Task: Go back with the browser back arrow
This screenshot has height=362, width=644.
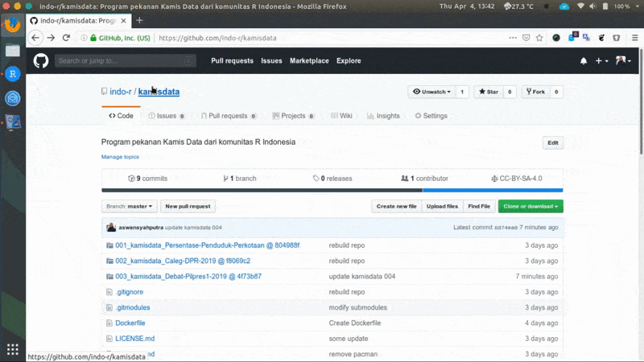Action: (35, 38)
